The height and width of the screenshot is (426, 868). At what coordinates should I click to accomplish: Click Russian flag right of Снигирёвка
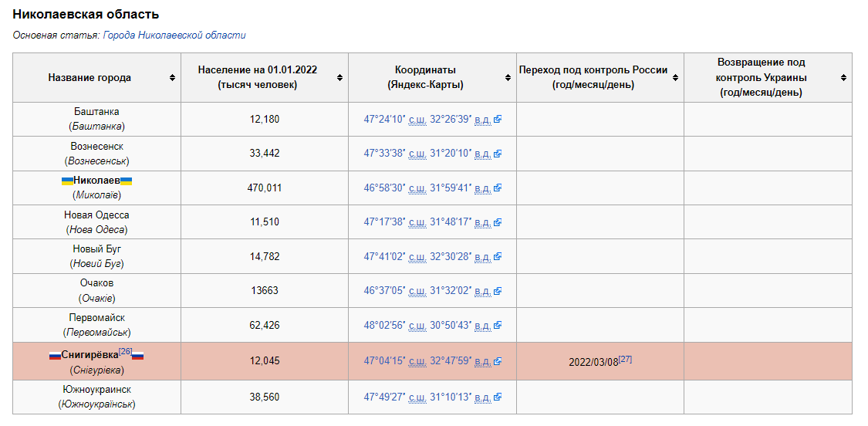point(138,356)
